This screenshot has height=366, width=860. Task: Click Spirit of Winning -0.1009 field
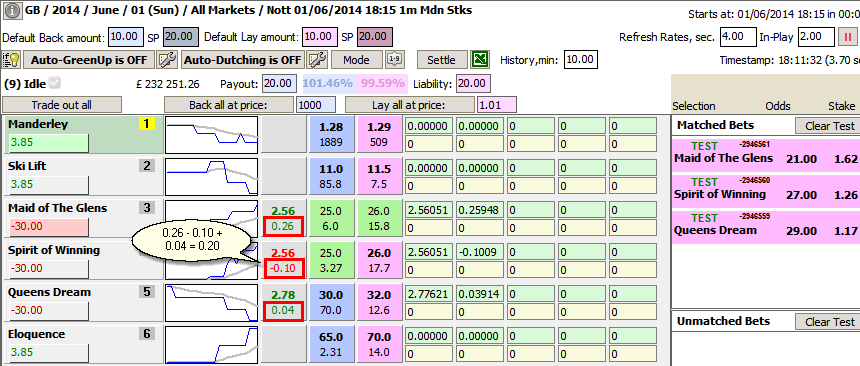tap(479, 252)
